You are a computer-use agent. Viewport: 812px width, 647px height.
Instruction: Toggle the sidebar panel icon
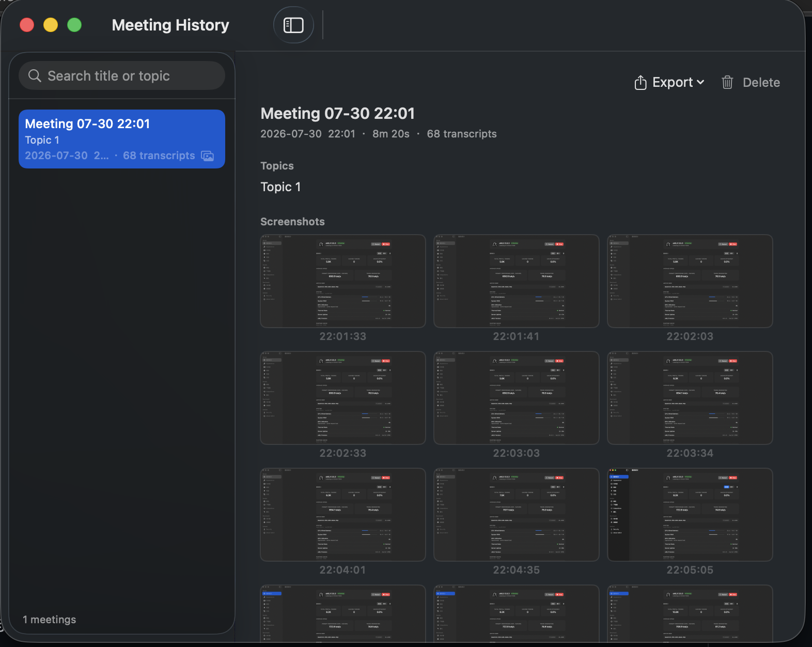point(293,25)
